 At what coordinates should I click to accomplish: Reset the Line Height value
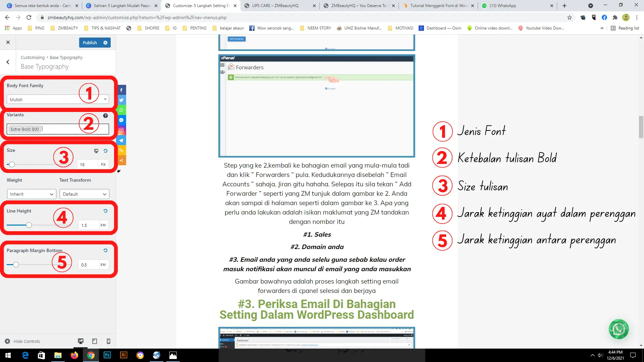click(x=105, y=211)
